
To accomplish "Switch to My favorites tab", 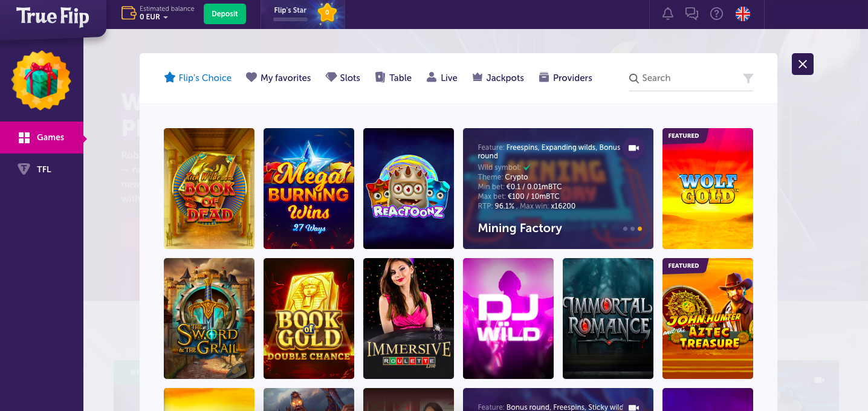I will 279,78.
